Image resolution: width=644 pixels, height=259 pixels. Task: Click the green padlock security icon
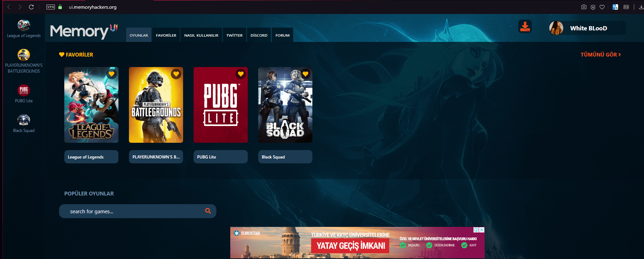60,7
